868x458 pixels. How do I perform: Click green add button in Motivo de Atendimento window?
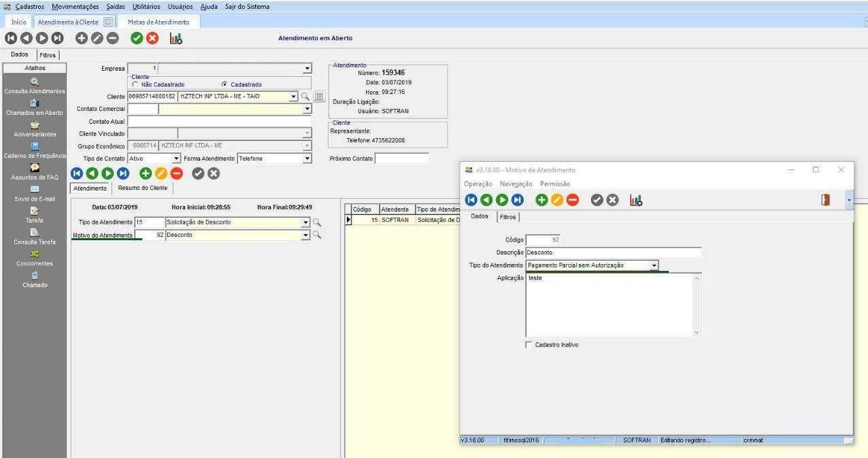[x=541, y=199]
